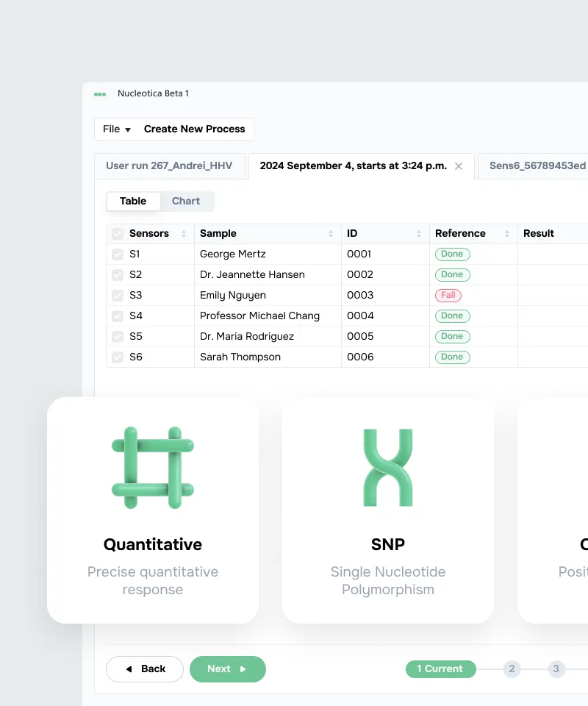Uncheck the S1 sensor checkbox

click(118, 254)
